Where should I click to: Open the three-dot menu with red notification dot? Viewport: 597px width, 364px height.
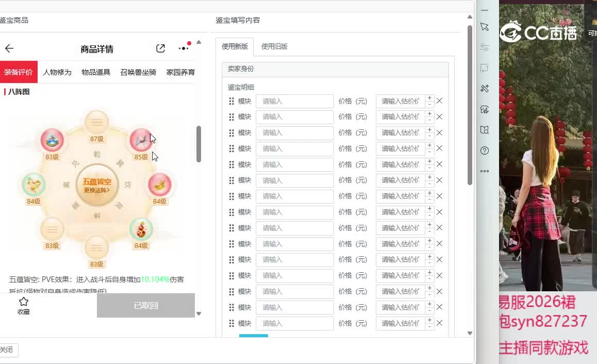(184, 48)
